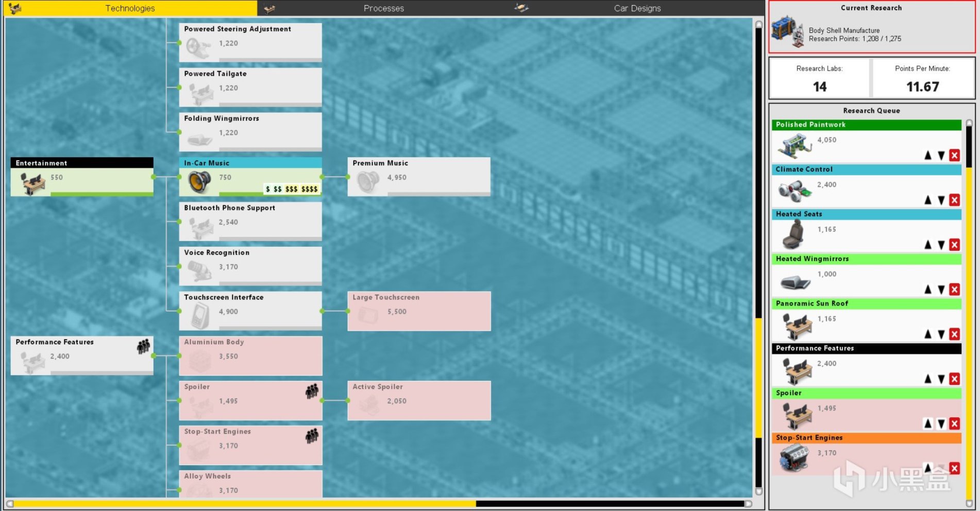
Task: Move Heated Wingmirrors down in the queue
Action: pyautogui.click(x=941, y=289)
